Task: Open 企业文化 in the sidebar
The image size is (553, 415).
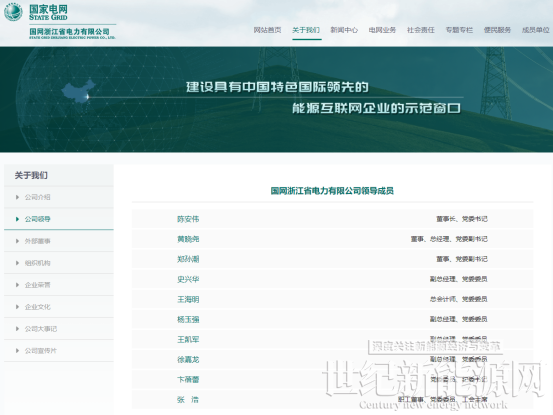Action: click(x=37, y=307)
